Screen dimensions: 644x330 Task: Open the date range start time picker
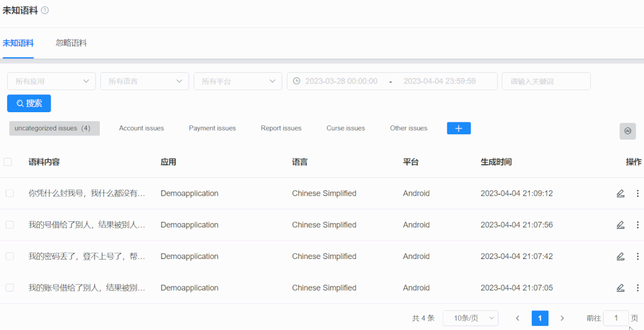coord(341,81)
